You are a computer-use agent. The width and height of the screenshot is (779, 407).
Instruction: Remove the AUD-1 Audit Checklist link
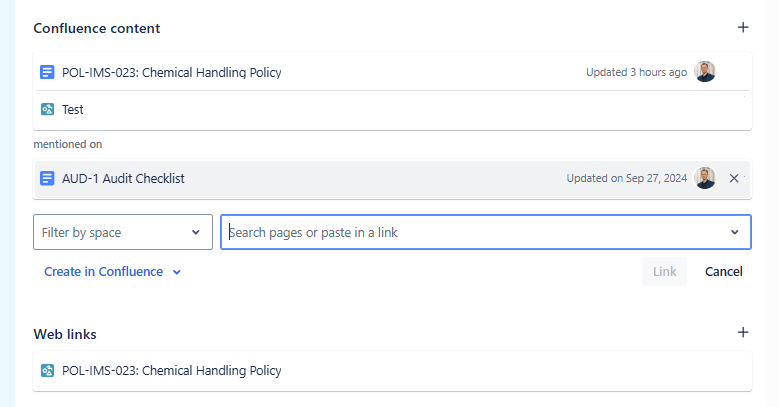[x=734, y=178]
